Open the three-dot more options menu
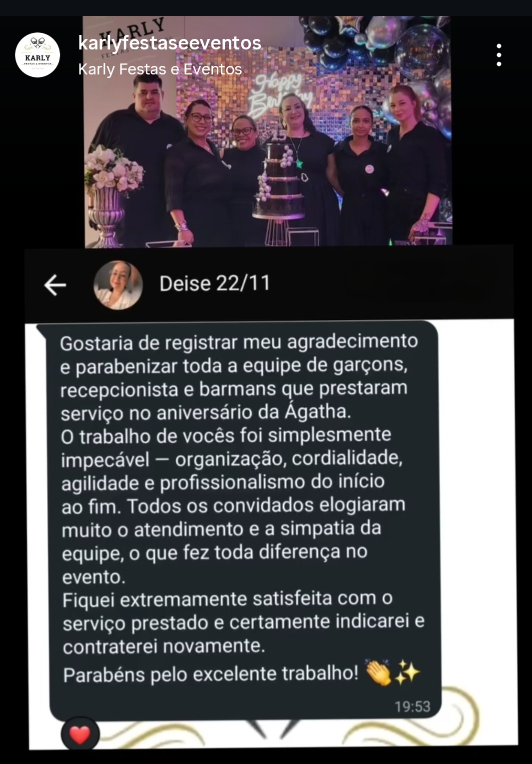532x764 pixels. (x=499, y=55)
